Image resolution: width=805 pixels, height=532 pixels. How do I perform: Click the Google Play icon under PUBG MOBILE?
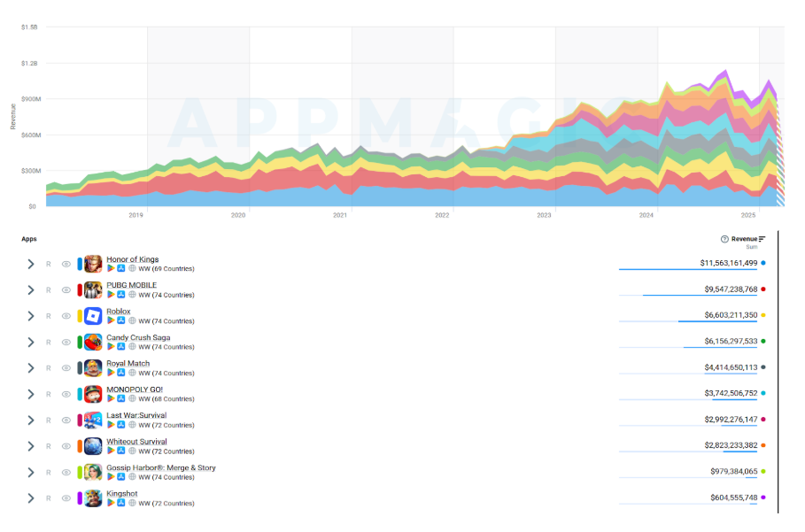point(112,295)
